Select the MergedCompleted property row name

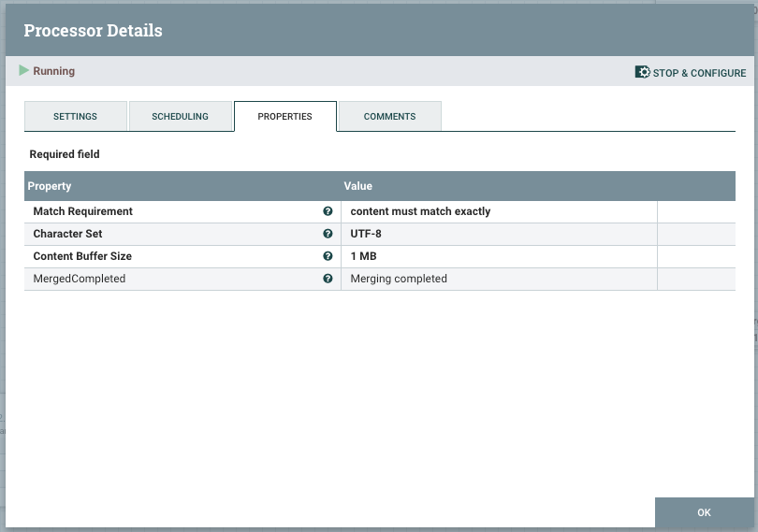coord(79,279)
